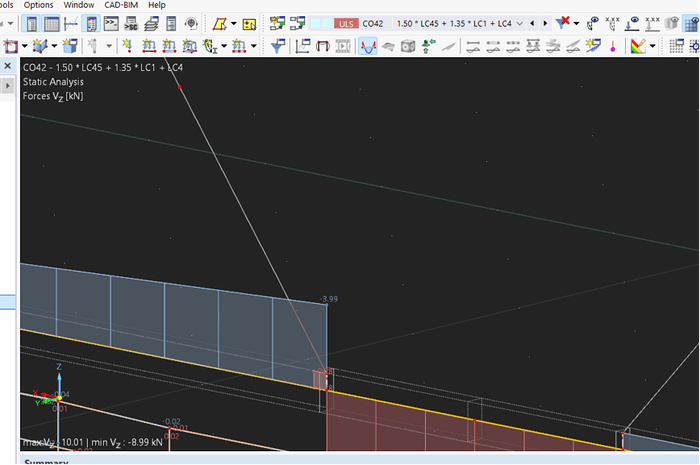Click the new nodal load icon
Viewport: 700px width, 465px height.
pyautogui.click(x=128, y=46)
